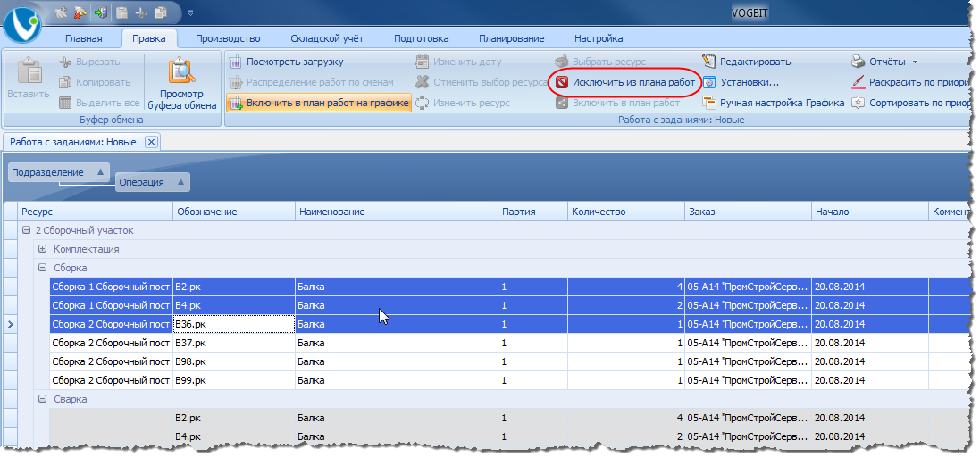Switch to the Главная ribbon tab
Screen dimensions: 980x457
84,38
